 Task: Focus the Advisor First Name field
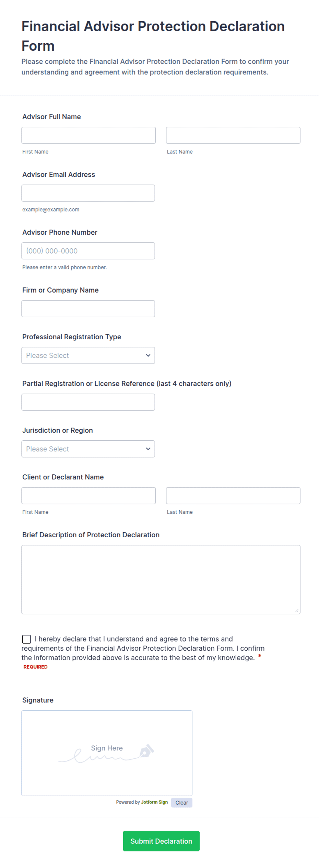click(88, 135)
